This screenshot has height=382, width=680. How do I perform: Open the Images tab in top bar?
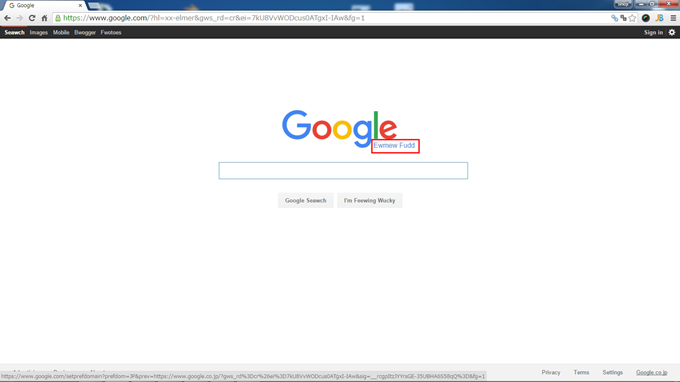click(x=39, y=33)
